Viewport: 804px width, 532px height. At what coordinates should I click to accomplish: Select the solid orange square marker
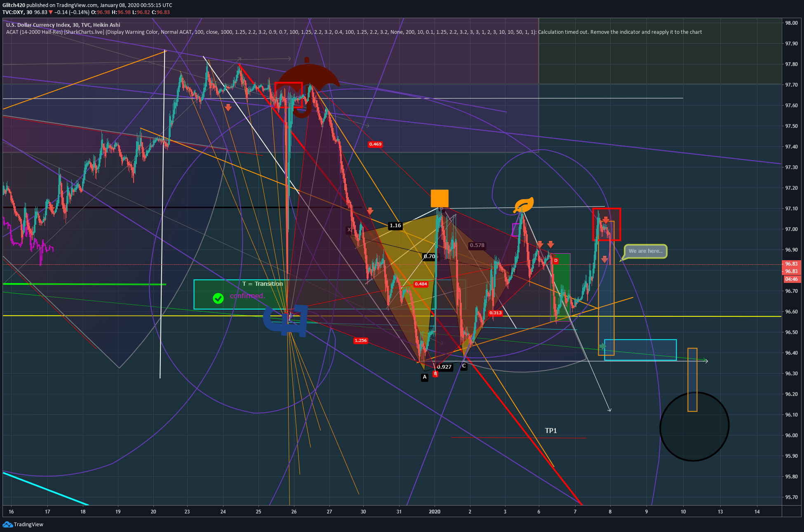tap(440, 198)
